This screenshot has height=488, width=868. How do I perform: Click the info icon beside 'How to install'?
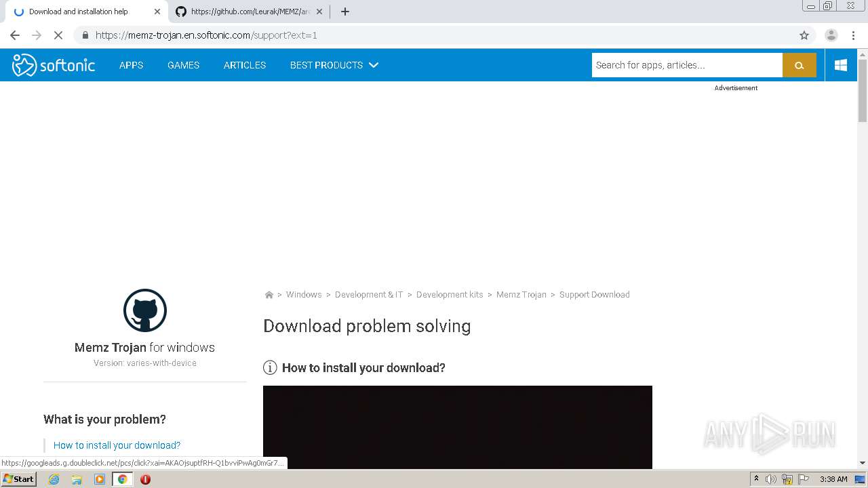point(270,367)
